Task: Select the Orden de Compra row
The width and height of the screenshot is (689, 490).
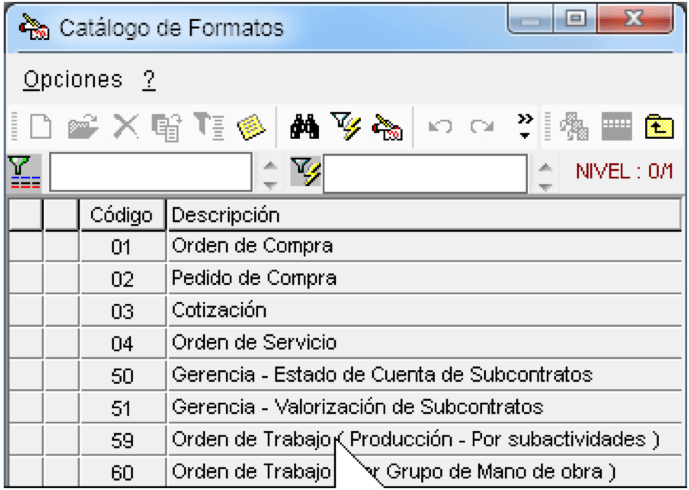Action: coord(345,247)
